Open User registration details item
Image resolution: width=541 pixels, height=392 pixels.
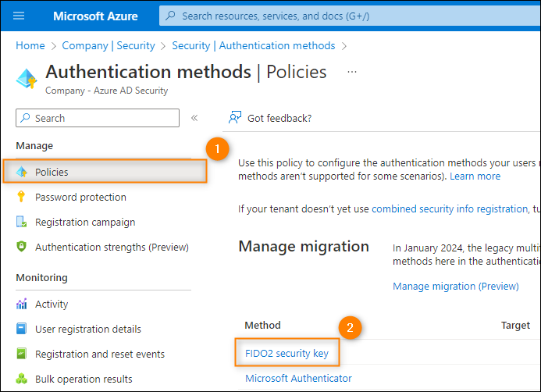(88, 330)
